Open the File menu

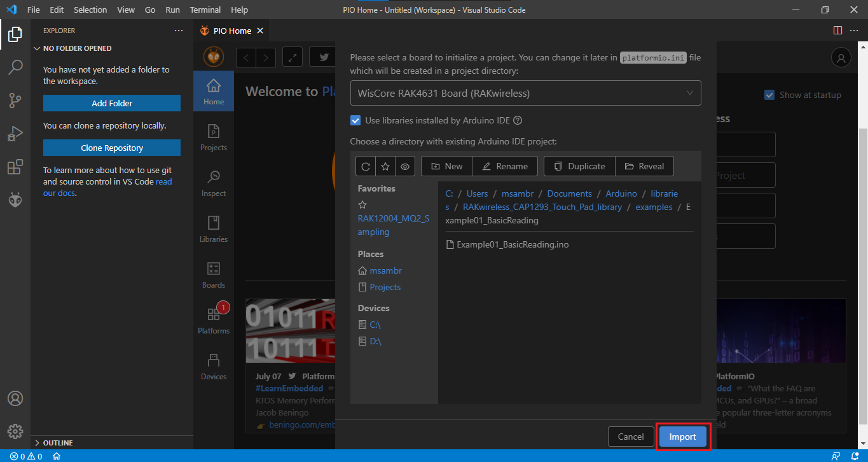click(34, 10)
